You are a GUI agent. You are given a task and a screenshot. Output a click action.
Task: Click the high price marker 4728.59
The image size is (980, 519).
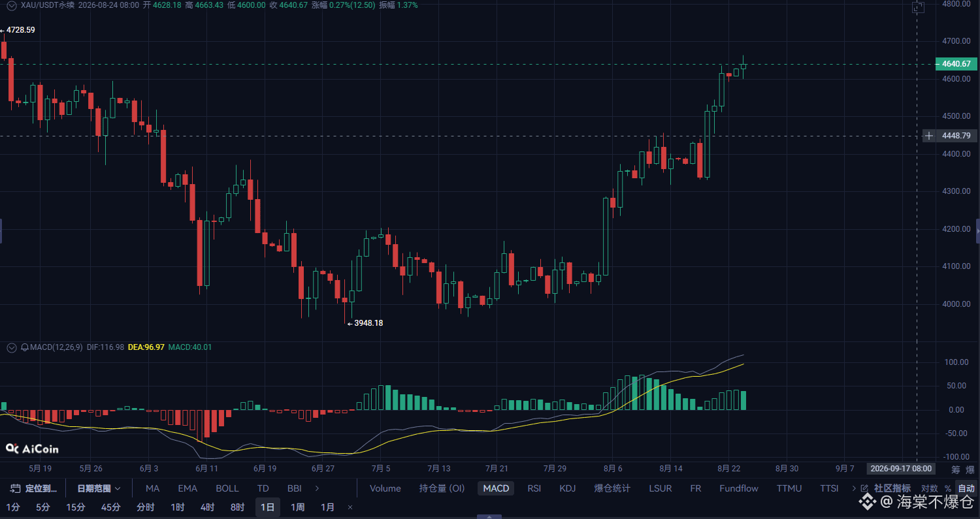tap(21, 30)
